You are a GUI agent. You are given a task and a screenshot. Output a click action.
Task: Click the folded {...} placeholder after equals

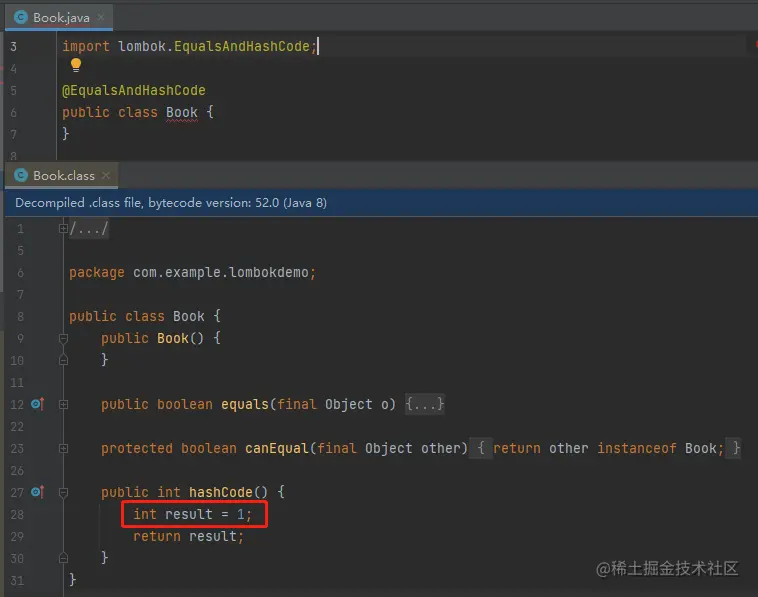(x=424, y=404)
